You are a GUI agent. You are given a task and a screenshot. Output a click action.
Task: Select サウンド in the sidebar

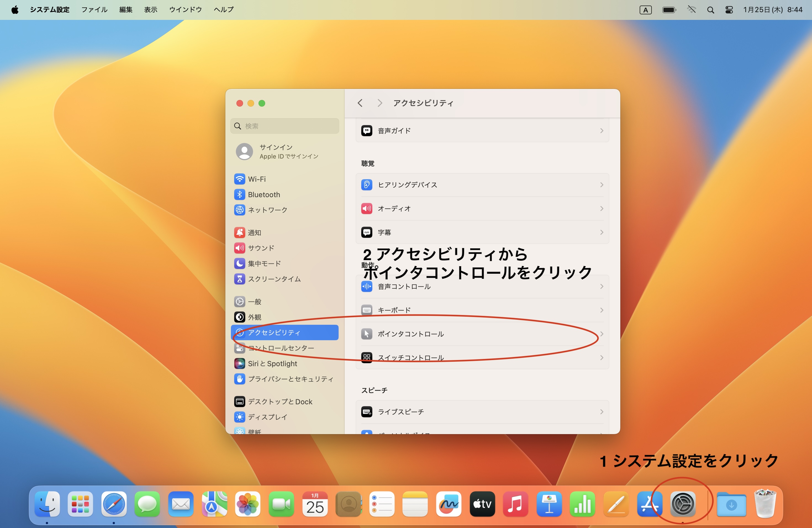pyautogui.click(x=284, y=248)
